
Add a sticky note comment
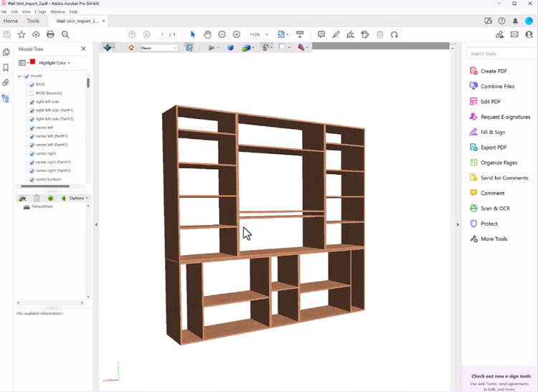321,34
